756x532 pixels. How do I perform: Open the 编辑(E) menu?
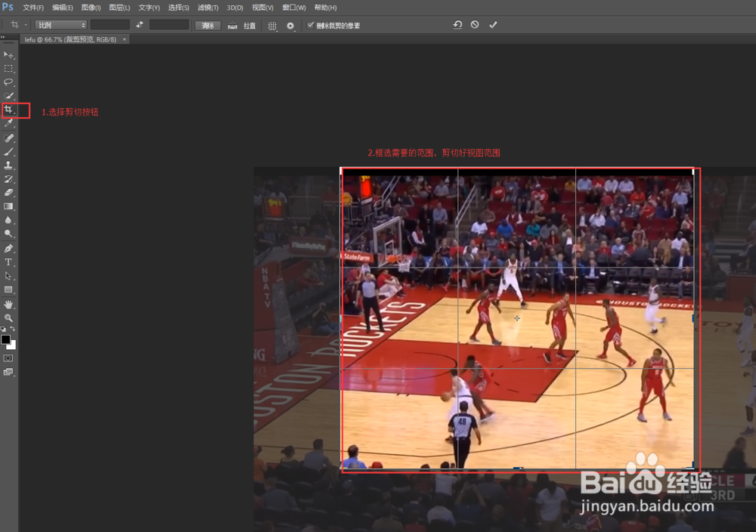point(62,8)
